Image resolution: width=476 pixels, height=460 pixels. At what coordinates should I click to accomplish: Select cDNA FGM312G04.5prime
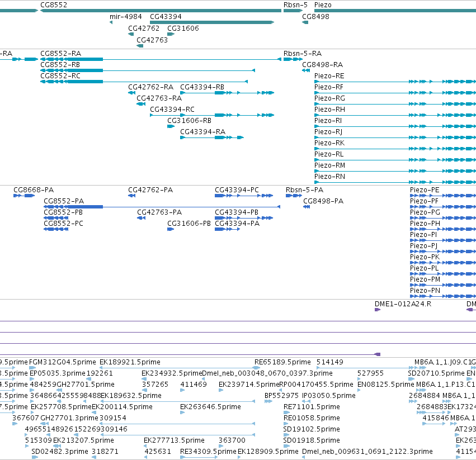click(x=63, y=362)
